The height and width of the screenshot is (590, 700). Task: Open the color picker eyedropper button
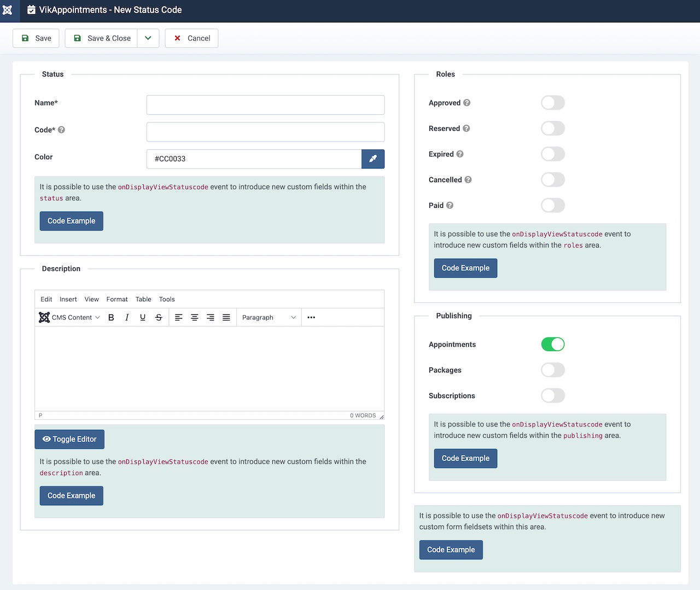373,159
